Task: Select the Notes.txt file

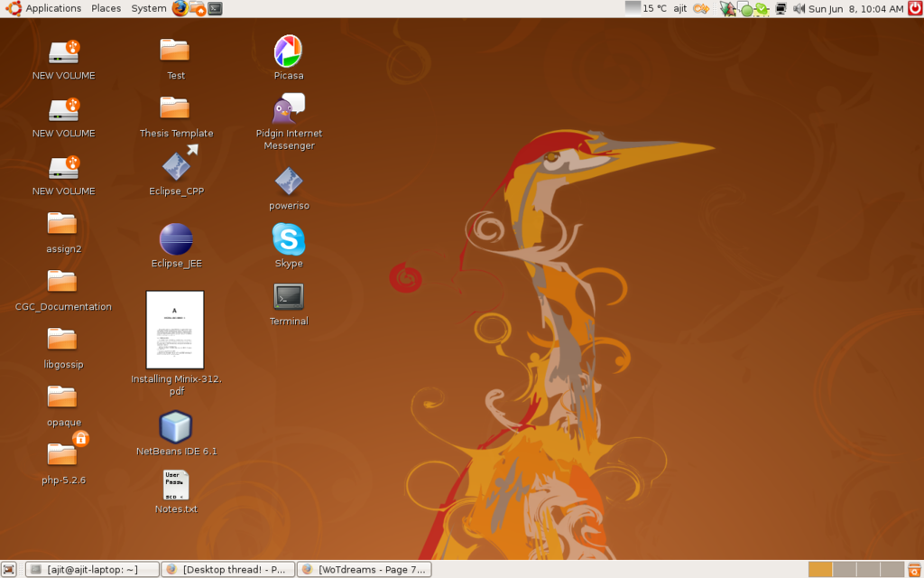Action: pyautogui.click(x=176, y=485)
